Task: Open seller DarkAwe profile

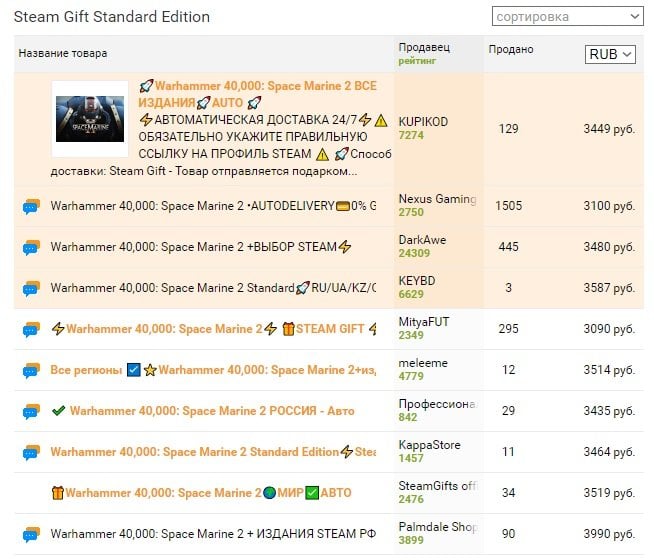Action: 423,240
